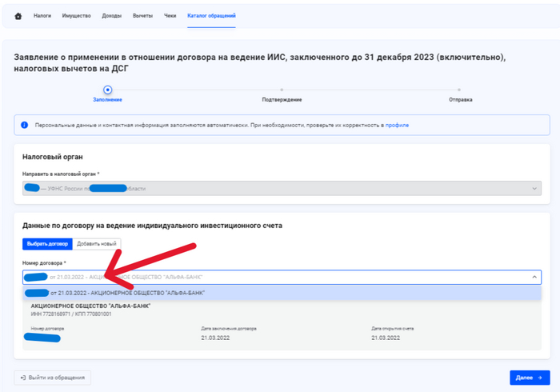Image resolution: width=560 pixels, height=392 pixels.
Task: Click the Подтверждение step label
Action: [x=282, y=100]
